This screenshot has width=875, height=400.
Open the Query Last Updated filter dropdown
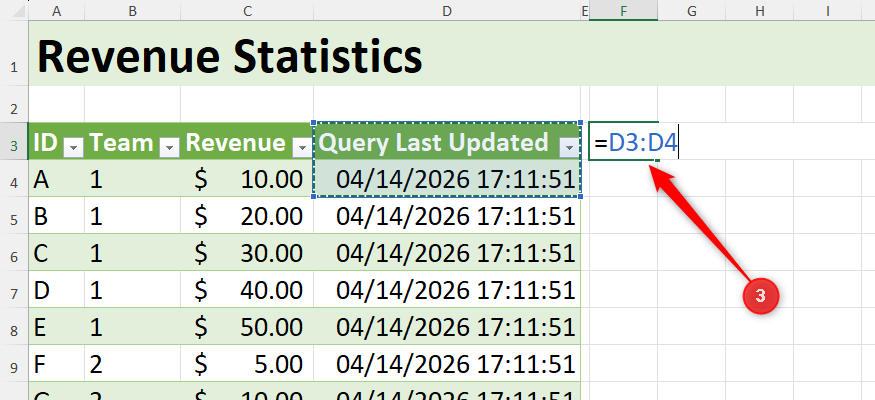[x=569, y=147]
